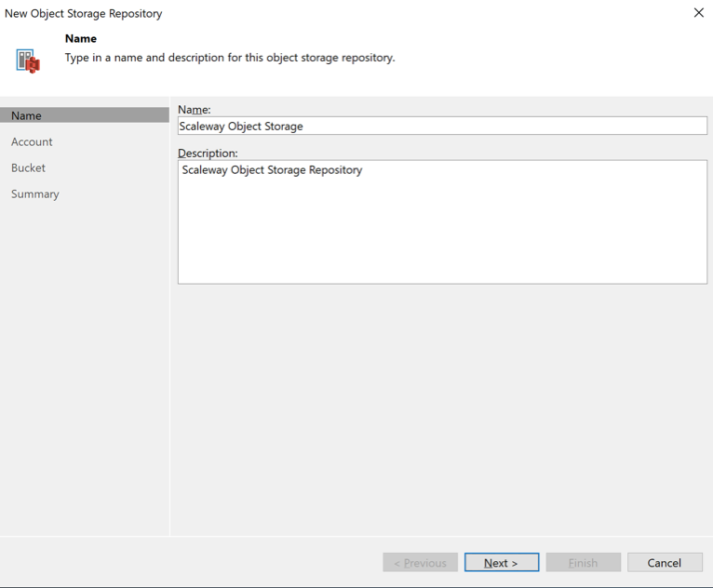Click the 'Name:' field label

pos(194,110)
